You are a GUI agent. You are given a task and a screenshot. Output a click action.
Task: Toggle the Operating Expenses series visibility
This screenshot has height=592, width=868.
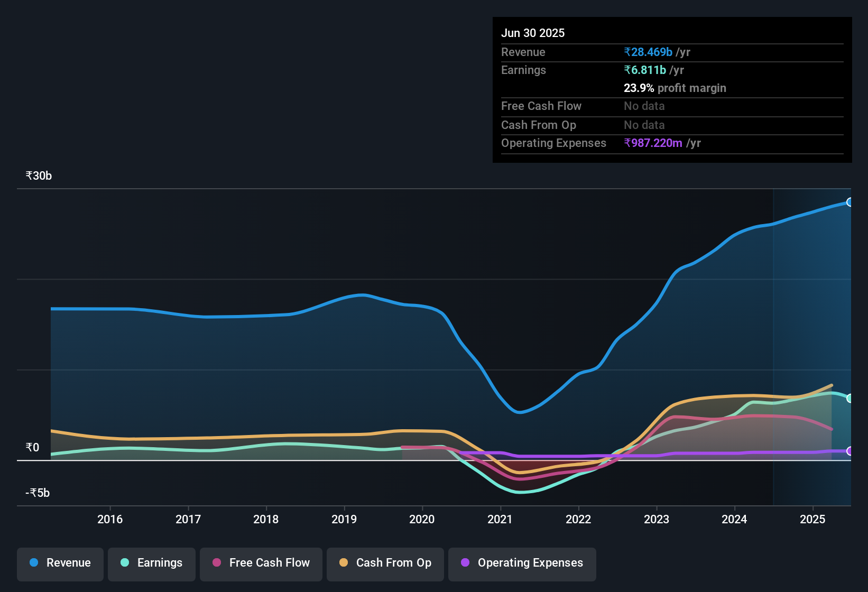(522, 563)
